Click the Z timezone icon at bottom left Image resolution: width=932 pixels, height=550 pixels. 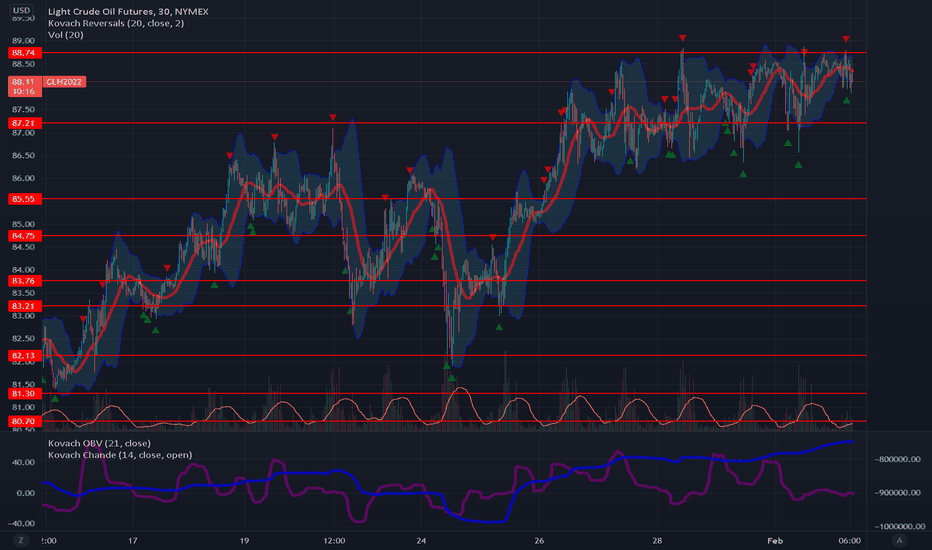point(21,540)
